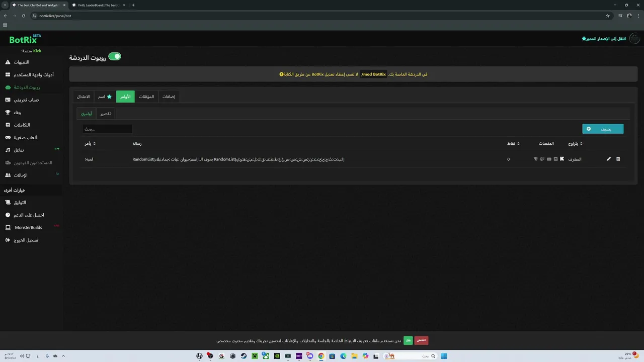Toggle the chat bot (روبوت الدردشة) switch

tap(115, 57)
